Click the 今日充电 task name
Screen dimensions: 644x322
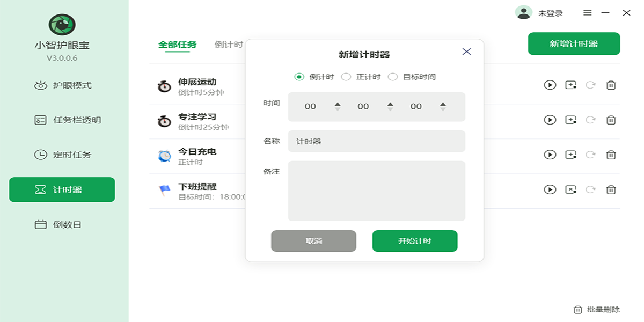(197, 152)
